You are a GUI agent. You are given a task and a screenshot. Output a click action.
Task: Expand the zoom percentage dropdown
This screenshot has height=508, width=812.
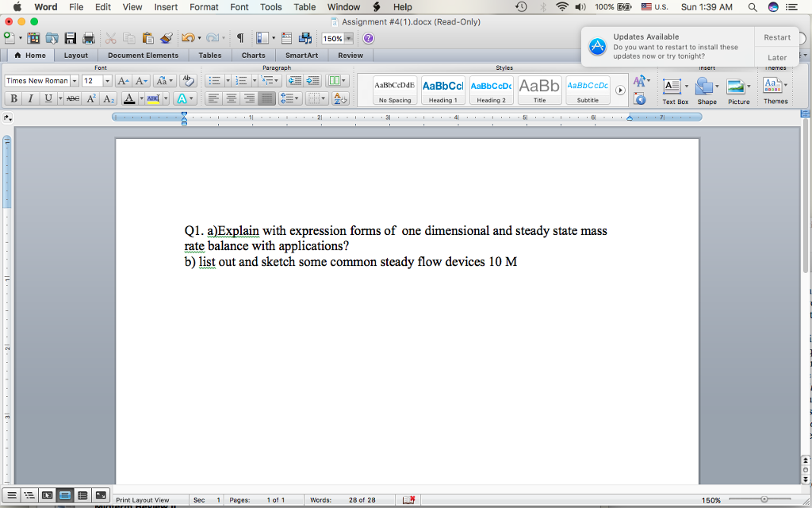coord(349,39)
